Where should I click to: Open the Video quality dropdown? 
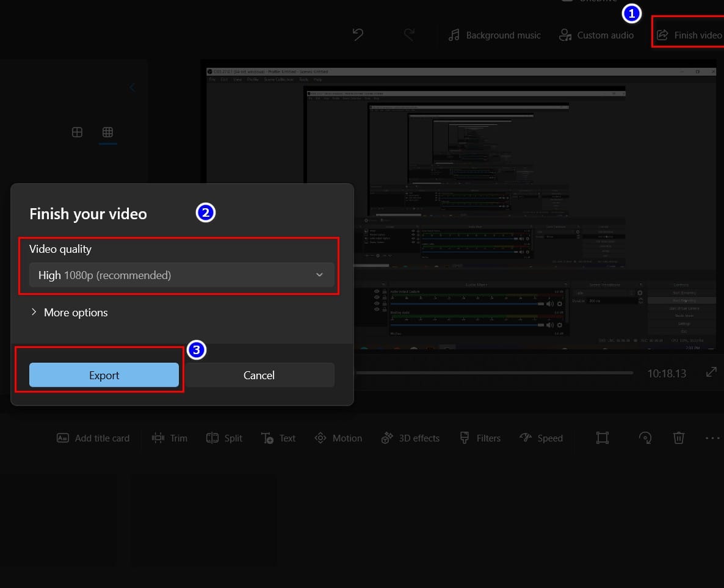181,275
